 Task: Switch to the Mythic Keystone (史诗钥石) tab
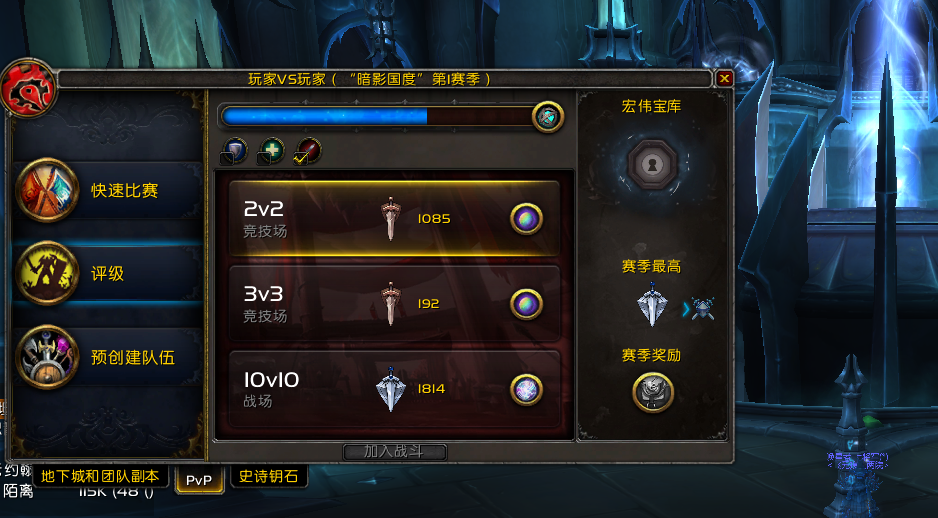[x=269, y=476]
